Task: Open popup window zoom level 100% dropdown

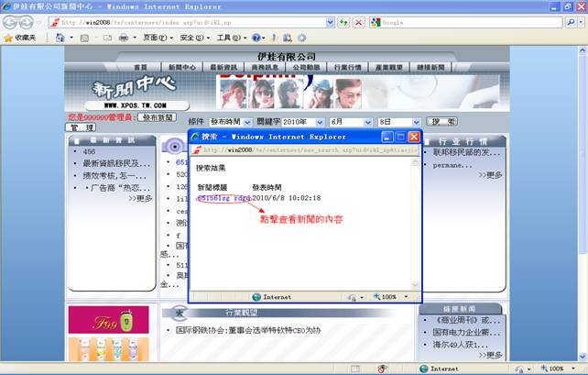Action: click(394, 297)
